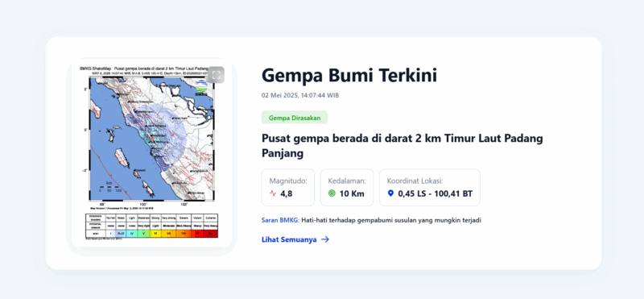Click the red magnitude pulse icon

click(x=273, y=193)
